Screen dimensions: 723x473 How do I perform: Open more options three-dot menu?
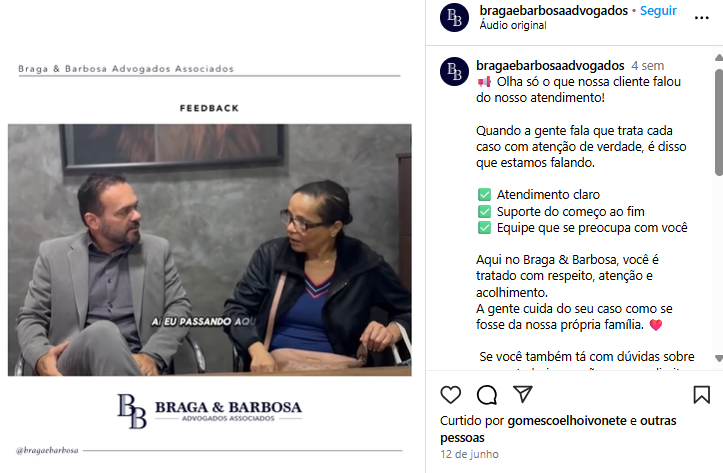click(701, 18)
